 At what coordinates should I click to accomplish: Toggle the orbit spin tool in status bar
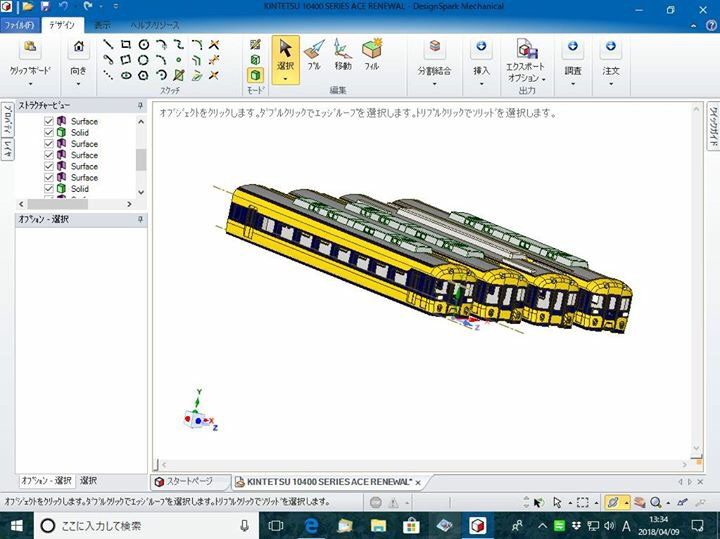613,502
